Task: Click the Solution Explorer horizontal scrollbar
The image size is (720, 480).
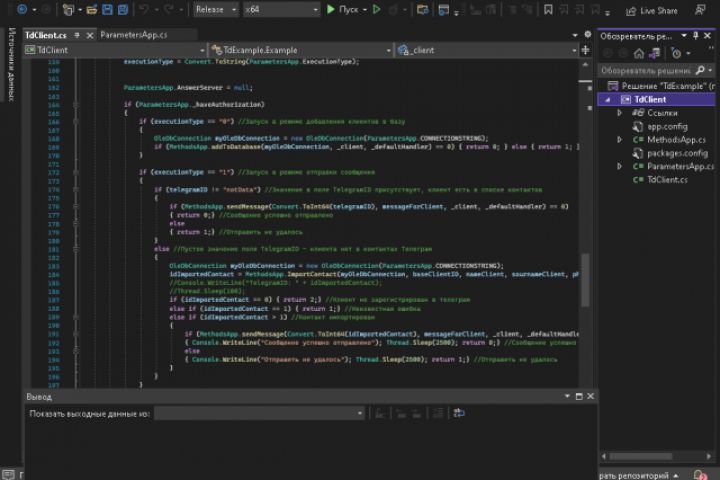Action: (x=641, y=456)
